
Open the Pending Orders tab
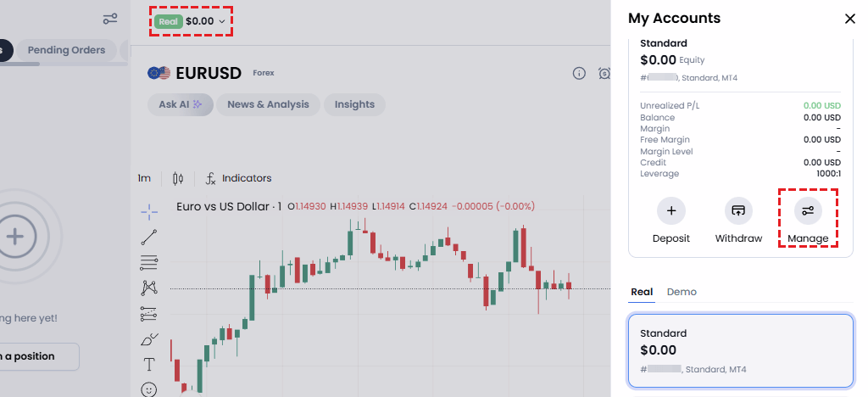(66, 50)
